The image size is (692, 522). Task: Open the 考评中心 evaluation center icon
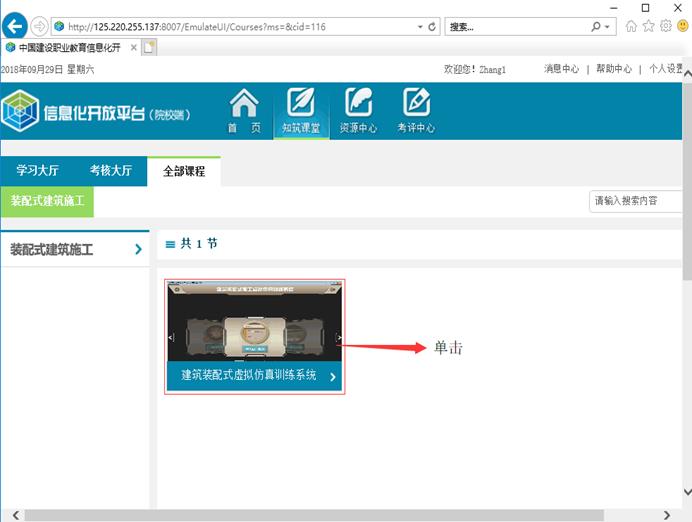point(415,110)
